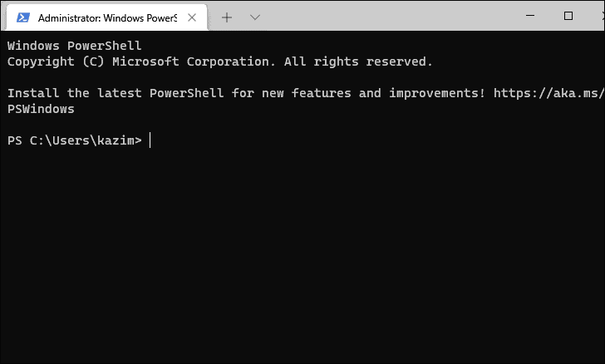Click the PS prompt prefix

[15, 140]
